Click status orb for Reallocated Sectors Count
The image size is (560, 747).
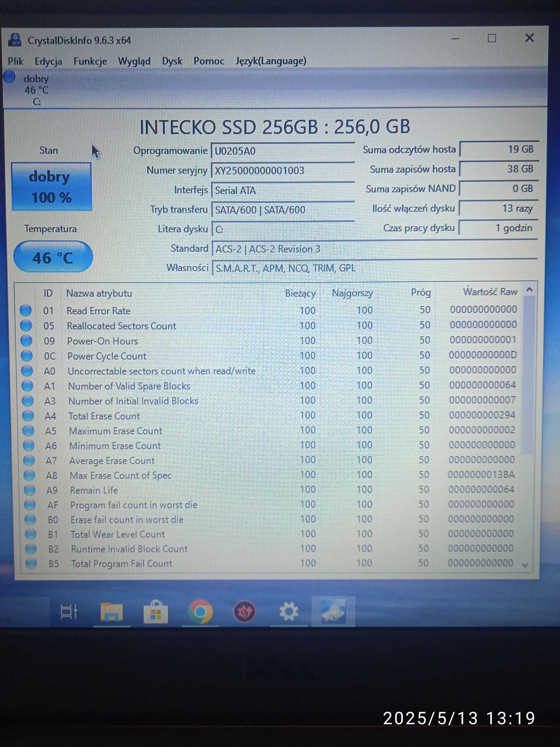(26, 325)
